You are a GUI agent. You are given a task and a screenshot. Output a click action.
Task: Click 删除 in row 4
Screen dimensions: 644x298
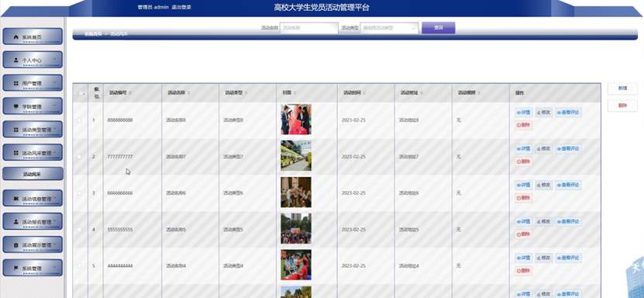coord(524,234)
